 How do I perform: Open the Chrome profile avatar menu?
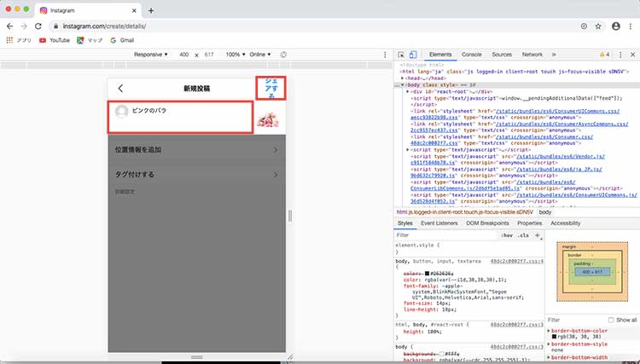[616, 26]
